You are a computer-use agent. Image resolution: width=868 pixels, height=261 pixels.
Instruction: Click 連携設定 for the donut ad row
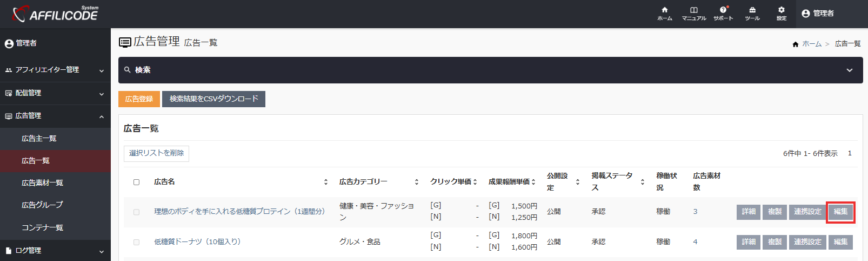[807, 242]
